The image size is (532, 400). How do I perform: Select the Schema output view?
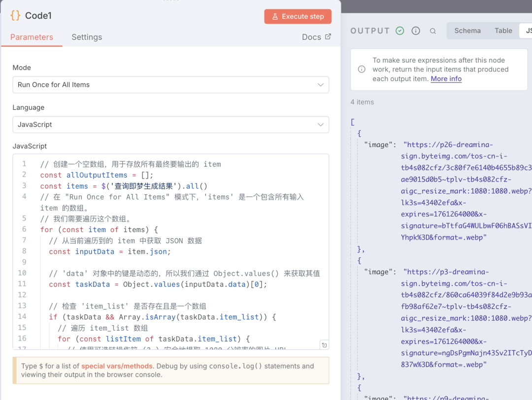point(467,31)
